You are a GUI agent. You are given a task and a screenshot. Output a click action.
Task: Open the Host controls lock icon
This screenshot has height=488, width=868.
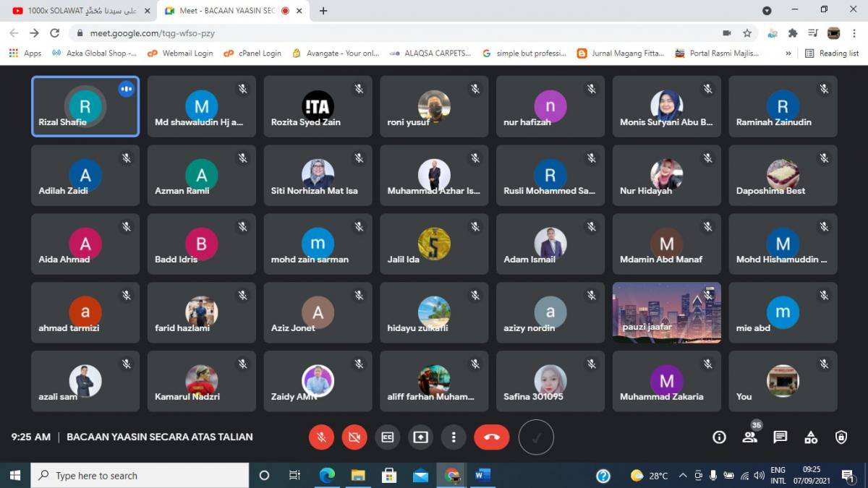point(841,437)
